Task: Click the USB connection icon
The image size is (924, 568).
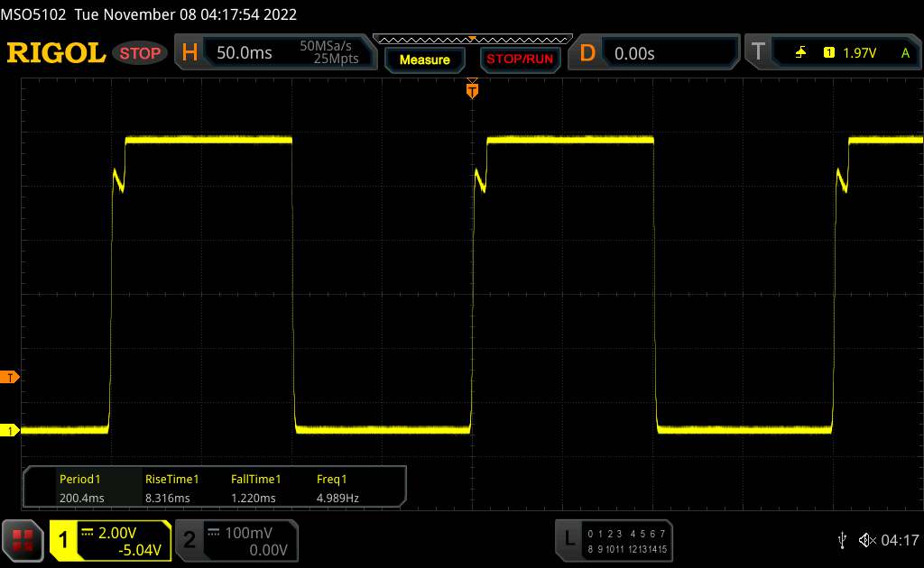Action: click(842, 540)
